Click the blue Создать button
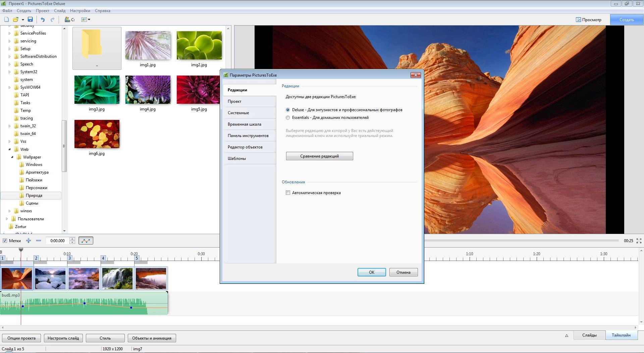The width and height of the screenshot is (644, 353). point(627,19)
